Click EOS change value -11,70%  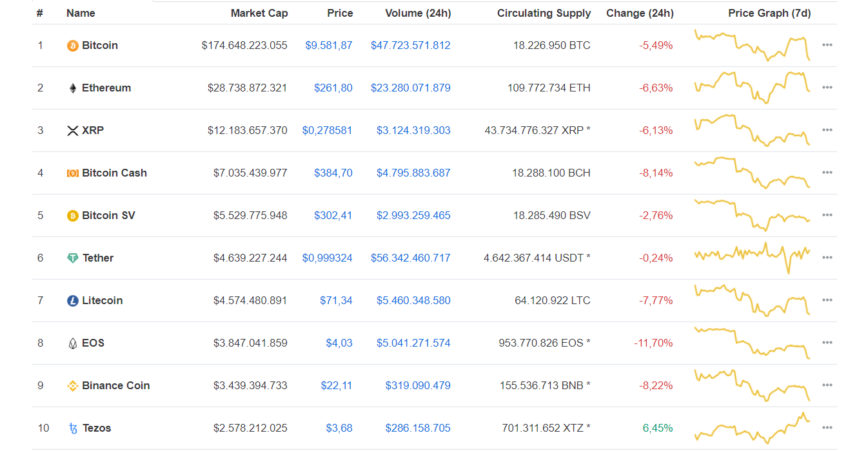point(653,343)
